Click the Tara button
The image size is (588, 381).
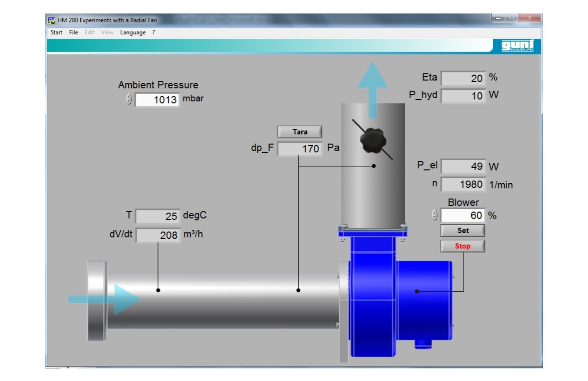[300, 132]
